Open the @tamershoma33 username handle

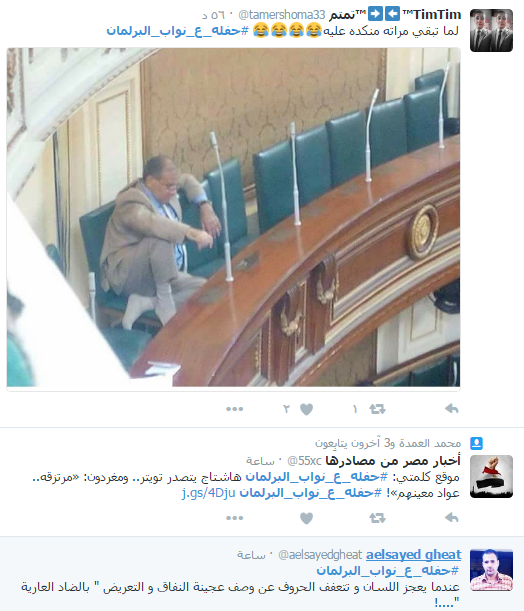[281, 15]
